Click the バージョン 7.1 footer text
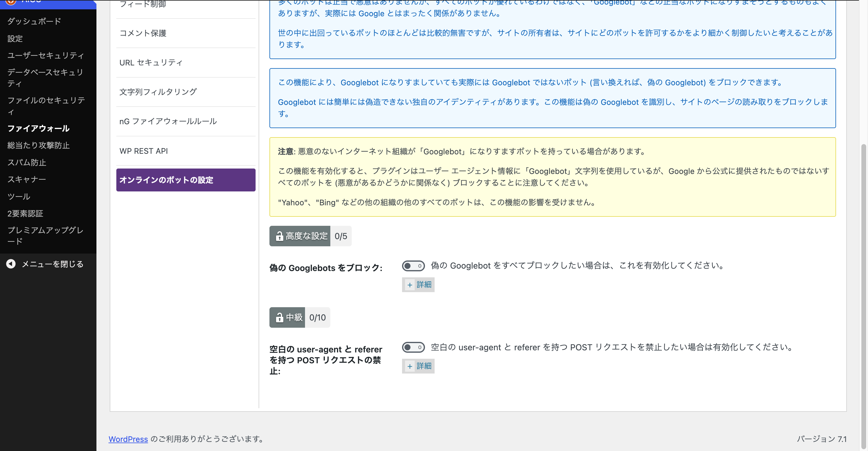 click(x=822, y=439)
